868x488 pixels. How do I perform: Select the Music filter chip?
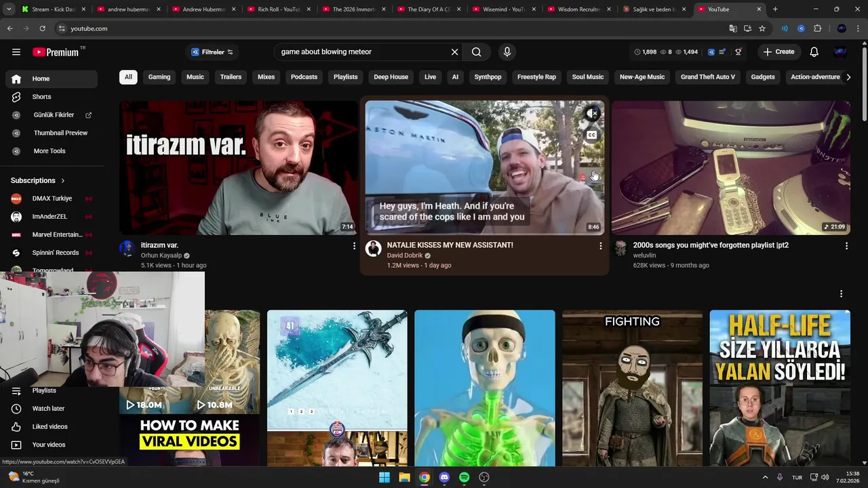click(195, 77)
